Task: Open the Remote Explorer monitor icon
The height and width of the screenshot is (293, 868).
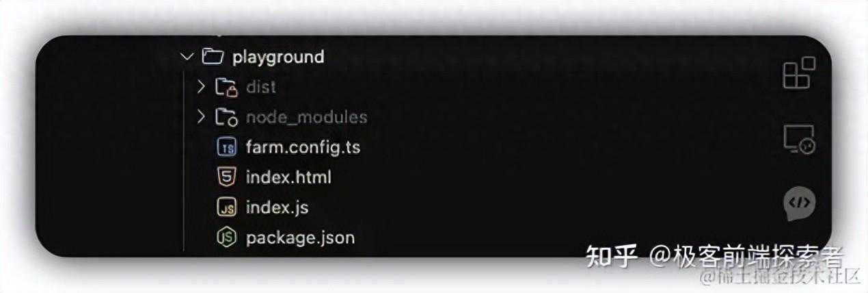Action: (x=798, y=140)
